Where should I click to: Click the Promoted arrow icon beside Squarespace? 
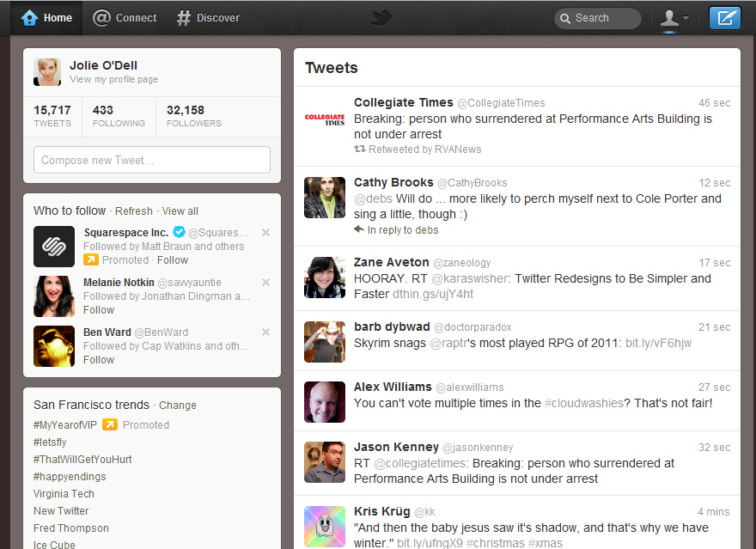91,260
